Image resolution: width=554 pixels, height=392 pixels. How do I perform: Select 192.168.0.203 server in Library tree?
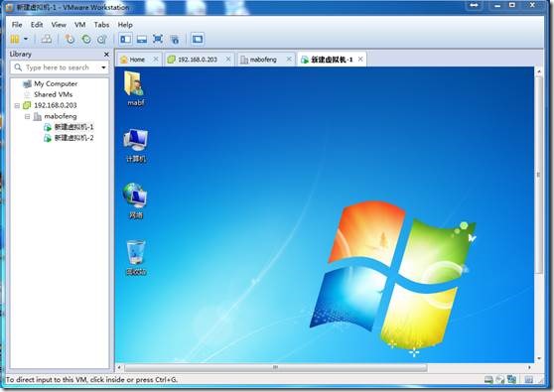coord(50,105)
